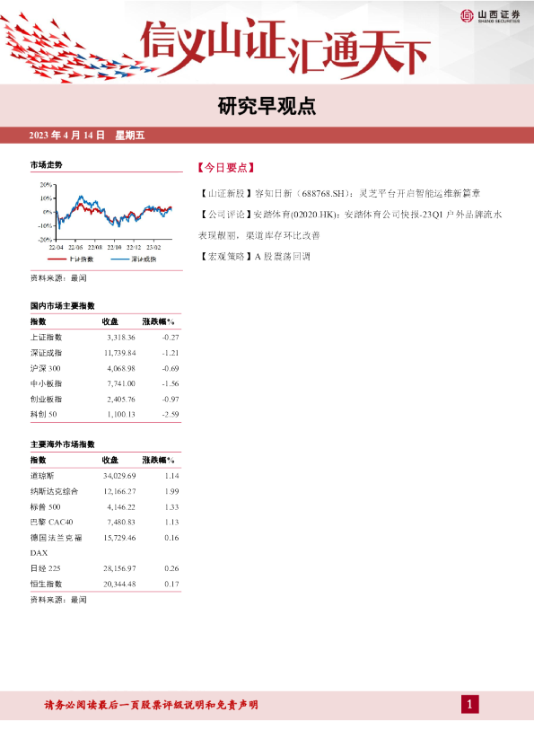Select the change value 1.99
This screenshot has width=534, height=756.
tap(171, 491)
